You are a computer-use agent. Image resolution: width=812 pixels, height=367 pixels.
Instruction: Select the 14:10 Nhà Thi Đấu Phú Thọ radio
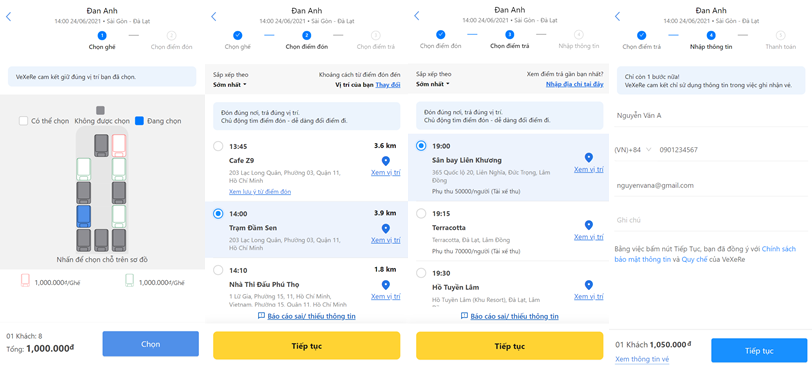(x=218, y=270)
